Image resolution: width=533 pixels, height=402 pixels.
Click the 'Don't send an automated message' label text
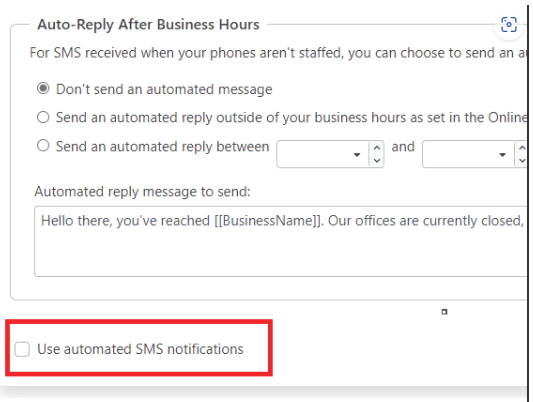click(x=164, y=89)
